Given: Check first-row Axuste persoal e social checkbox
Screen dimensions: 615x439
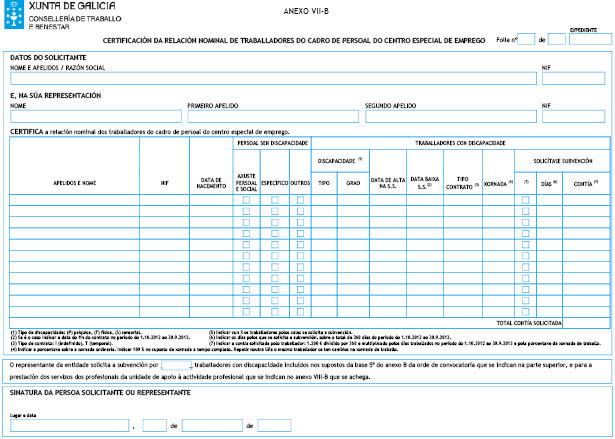Looking at the screenshot, I should 247,200.
